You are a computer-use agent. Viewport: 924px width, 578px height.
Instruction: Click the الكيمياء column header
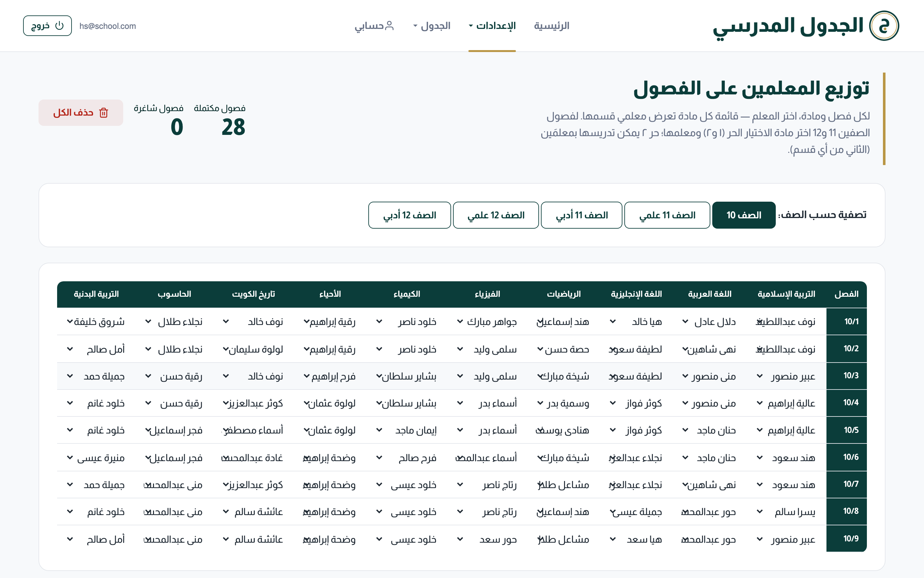[x=406, y=294]
